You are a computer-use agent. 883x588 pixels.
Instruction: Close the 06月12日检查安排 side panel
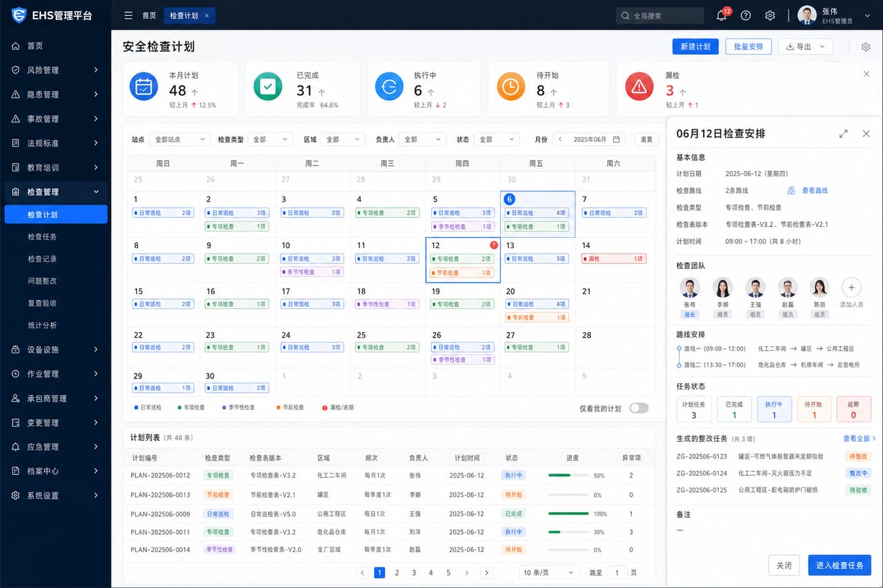point(866,134)
